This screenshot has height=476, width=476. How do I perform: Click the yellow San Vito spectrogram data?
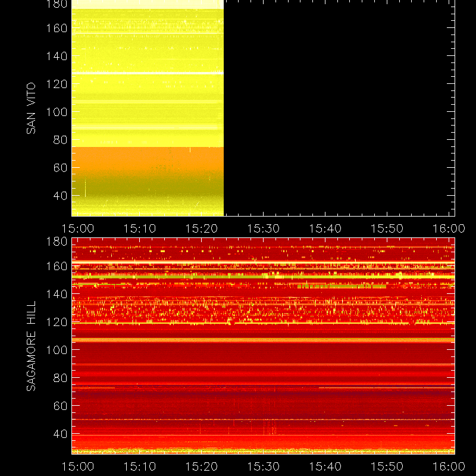(148, 108)
